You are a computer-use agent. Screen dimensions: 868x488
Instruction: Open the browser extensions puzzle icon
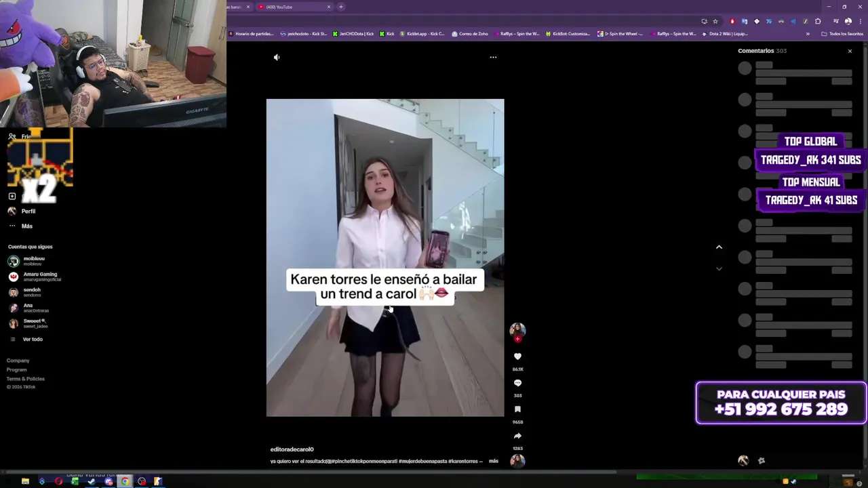pos(818,21)
